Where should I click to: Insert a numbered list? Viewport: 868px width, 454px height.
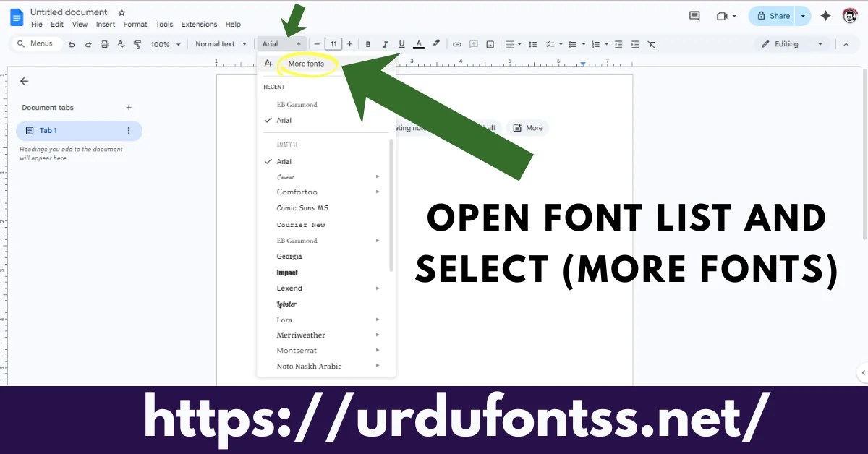click(x=598, y=44)
